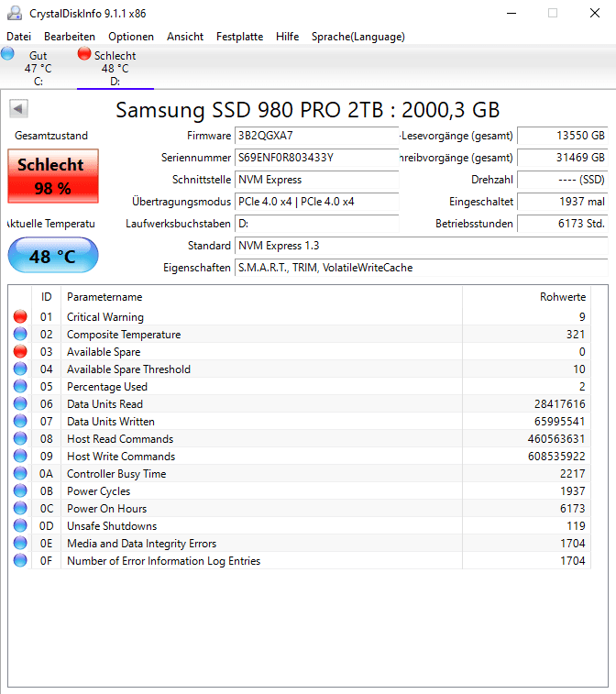Click the ID cell 0A
This screenshot has height=694, width=616.
coord(47,474)
